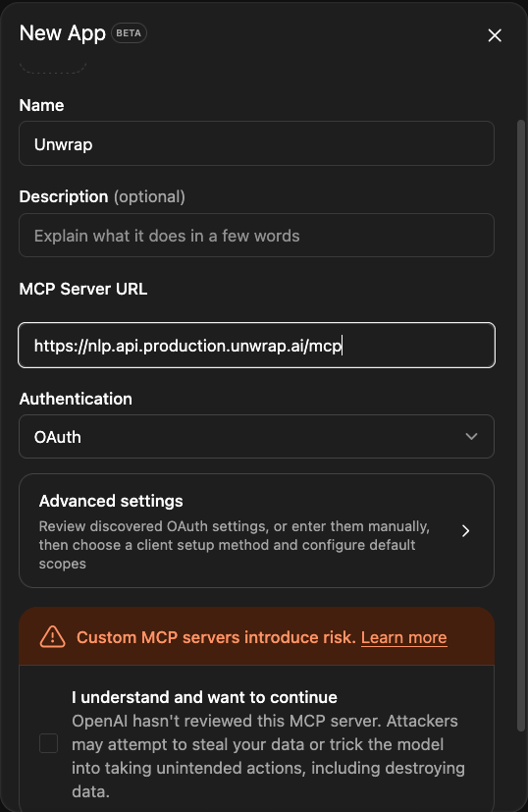
Task: Click the MCP Server URL field
Action: click(x=257, y=345)
